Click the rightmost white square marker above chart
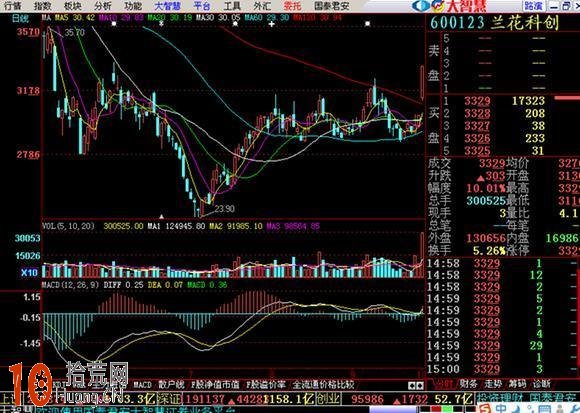The width and height of the screenshot is (580, 413). 367,24
